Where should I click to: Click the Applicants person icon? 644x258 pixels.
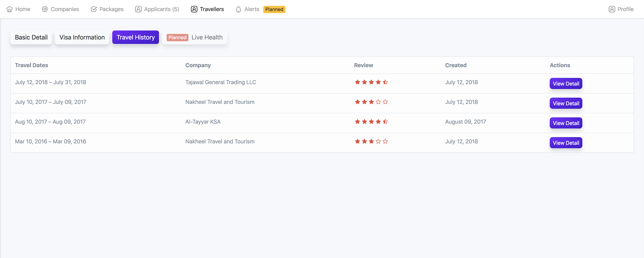138,9
